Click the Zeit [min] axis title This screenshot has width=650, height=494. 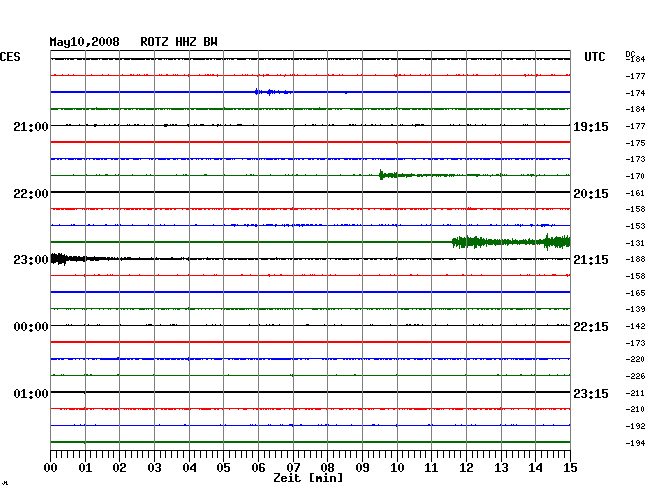308,478
